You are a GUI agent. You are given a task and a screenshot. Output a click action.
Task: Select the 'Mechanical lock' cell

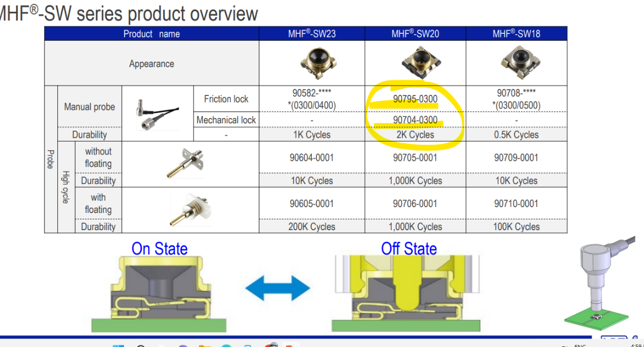click(226, 120)
